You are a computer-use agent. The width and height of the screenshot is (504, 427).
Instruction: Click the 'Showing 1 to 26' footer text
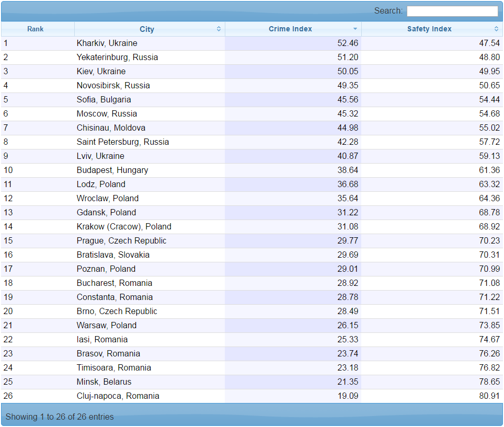tap(60, 417)
